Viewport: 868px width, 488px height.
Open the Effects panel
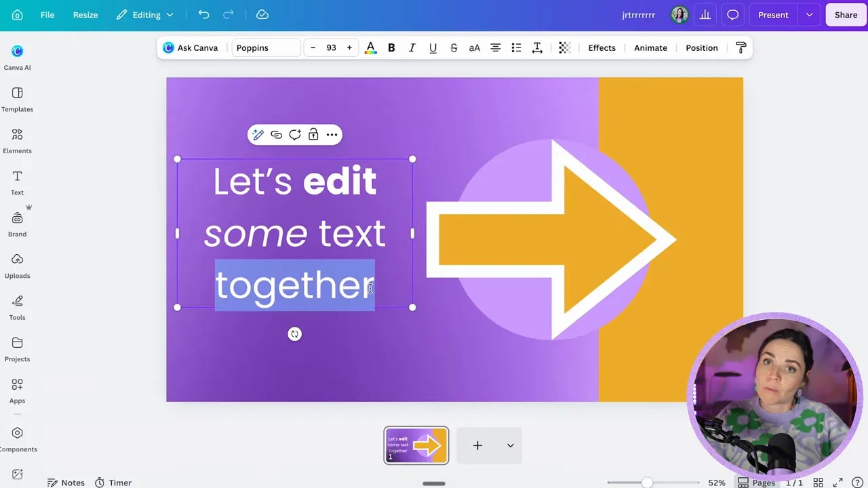pyautogui.click(x=602, y=47)
